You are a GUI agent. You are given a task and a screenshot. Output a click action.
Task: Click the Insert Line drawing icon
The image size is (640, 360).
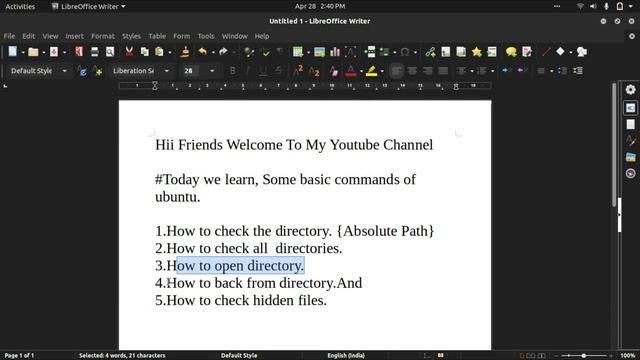[546, 52]
